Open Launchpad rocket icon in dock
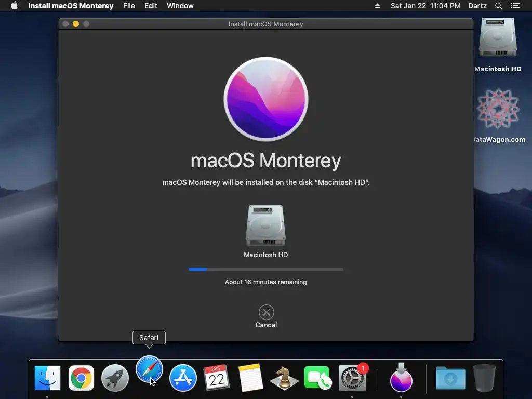This screenshot has height=399, width=532. click(115, 378)
